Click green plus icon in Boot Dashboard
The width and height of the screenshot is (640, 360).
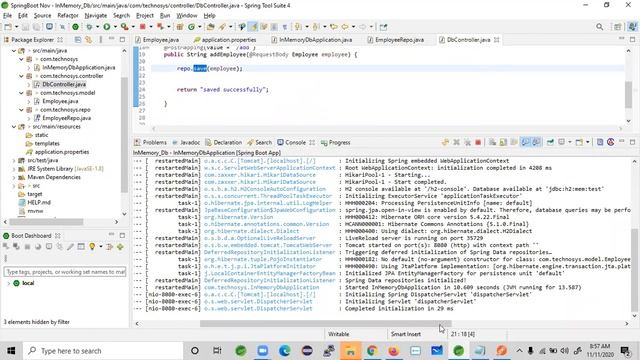pos(120,247)
